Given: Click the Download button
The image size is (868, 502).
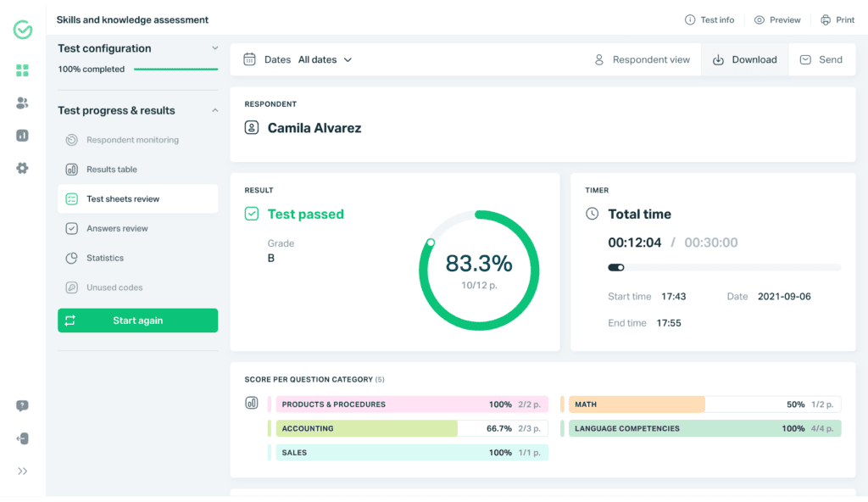Looking at the screenshot, I should click(x=744, y=59).
